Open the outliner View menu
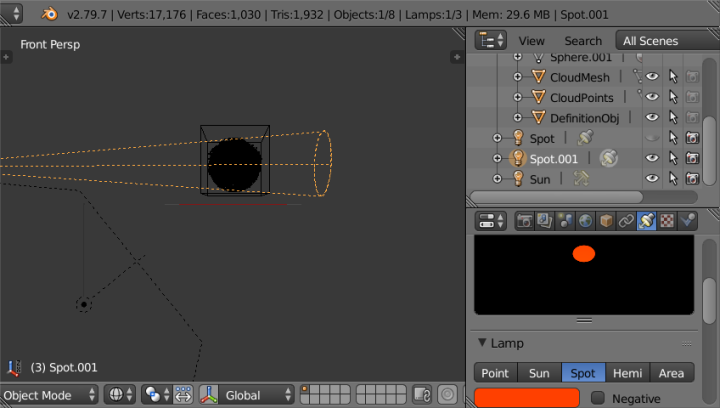 click(531, 41)
